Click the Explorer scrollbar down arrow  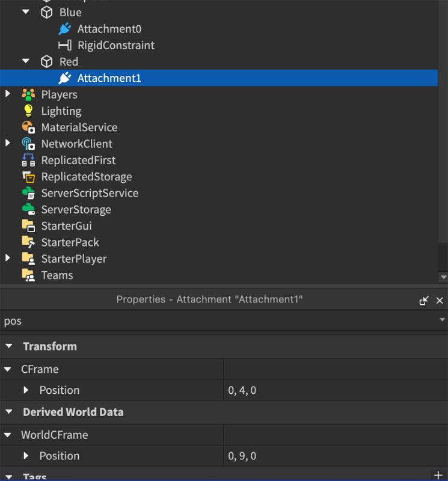tap(443, 277)
